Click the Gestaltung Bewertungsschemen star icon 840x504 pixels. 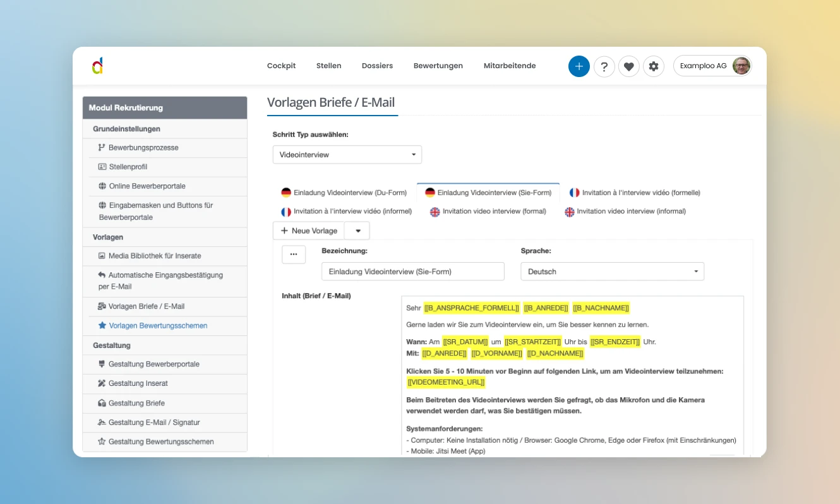102,441
